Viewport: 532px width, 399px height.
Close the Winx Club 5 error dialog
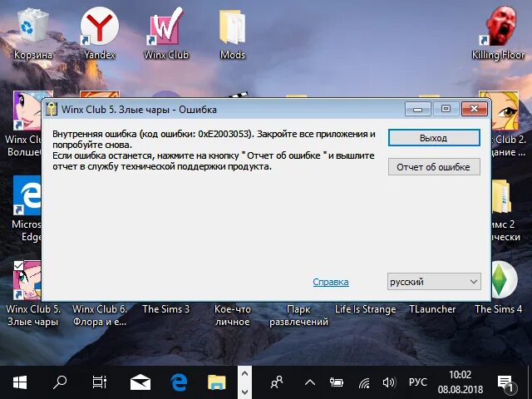click(x=475, y=109)
